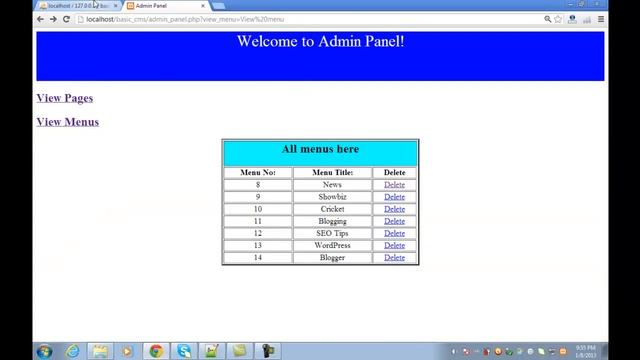Delete the SEO Tips menu

[x=394, y=233]
